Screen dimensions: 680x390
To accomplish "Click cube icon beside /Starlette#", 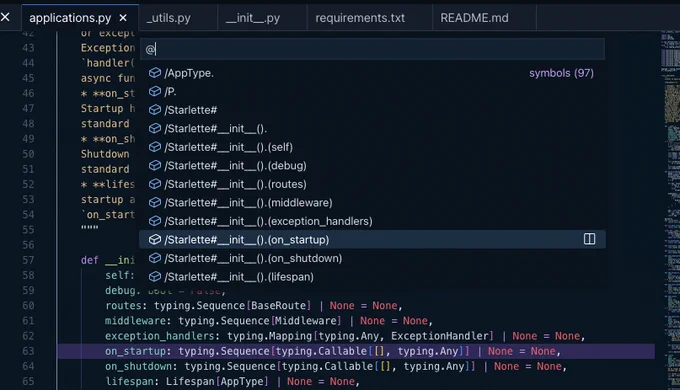I will (155, 110).
